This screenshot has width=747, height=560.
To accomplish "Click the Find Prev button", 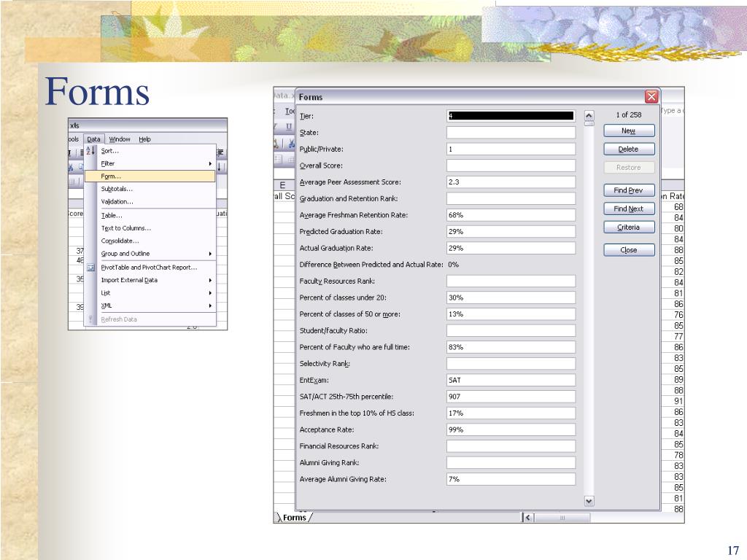I will tap(629, 190).
